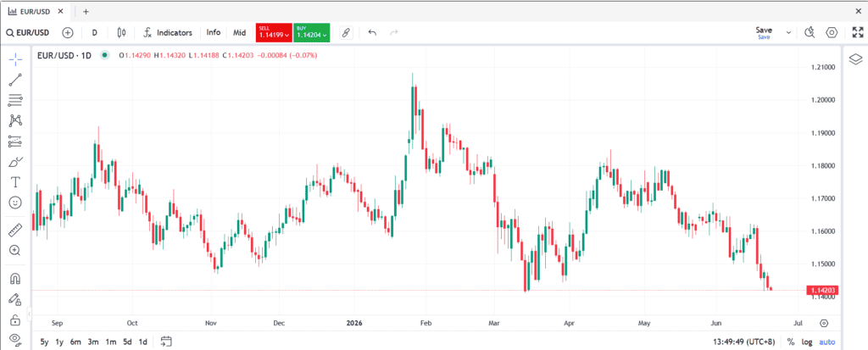
Task: Open the emoji icons tool
Action: [x=15, y=203]
